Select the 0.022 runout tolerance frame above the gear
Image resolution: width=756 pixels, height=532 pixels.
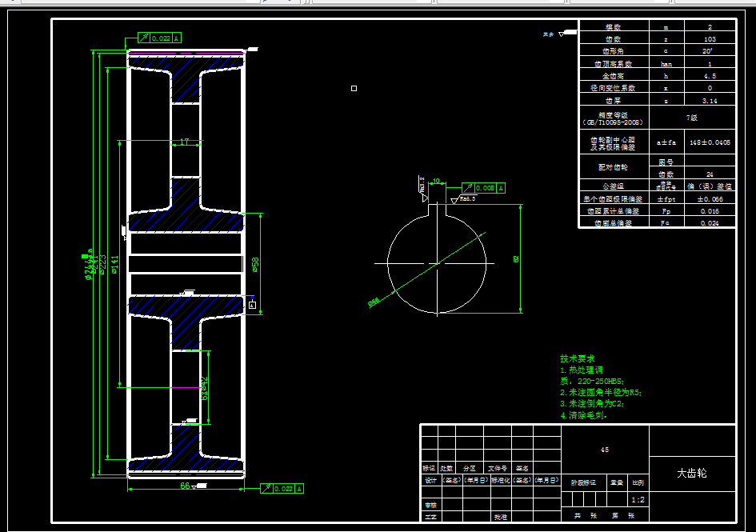159,38
